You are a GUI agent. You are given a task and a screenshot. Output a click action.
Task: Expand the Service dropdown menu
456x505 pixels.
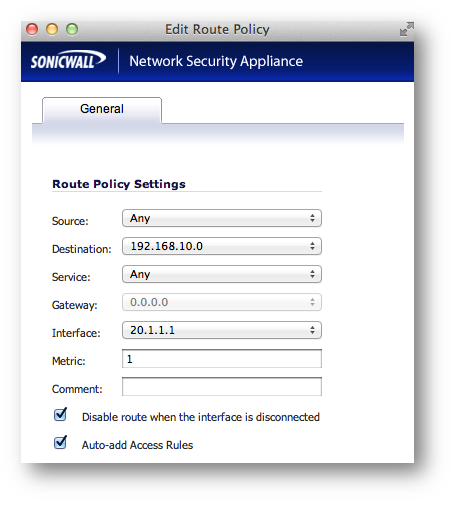click(x=222, y=274)
